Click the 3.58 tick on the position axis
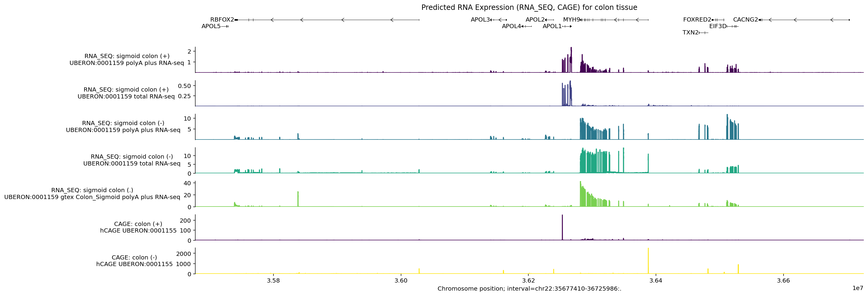 273,280
